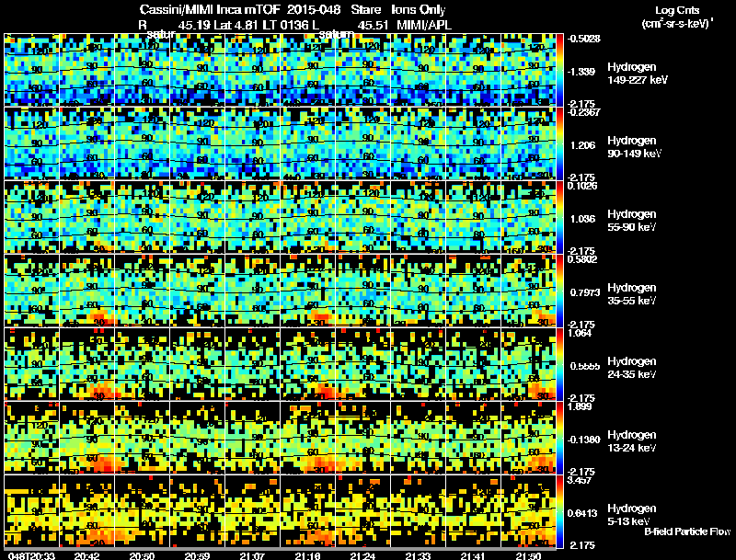The image size is (736, 560).
Task: Click the colorbar beside Hydrogen 24-35 keV row
Action: pos(560,364)
